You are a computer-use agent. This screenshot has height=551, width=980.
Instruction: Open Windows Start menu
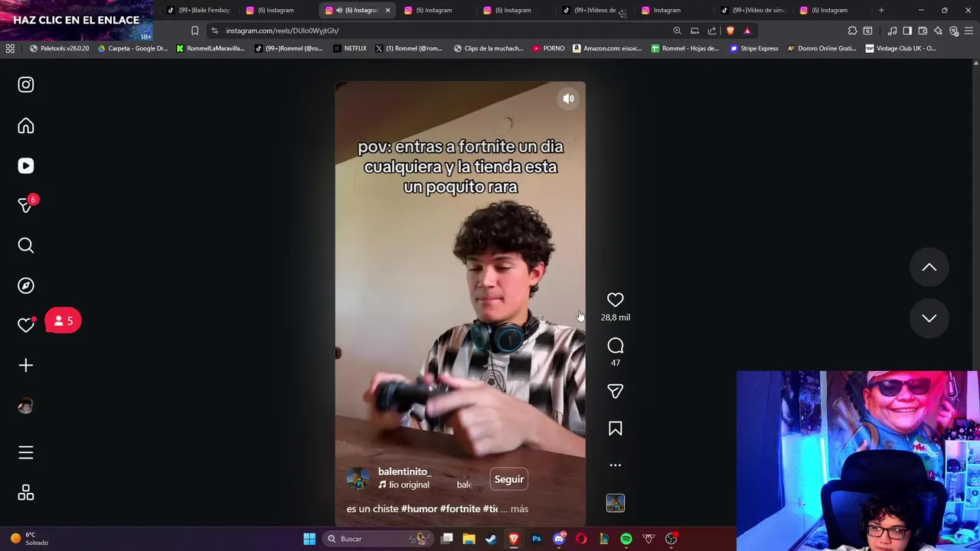pyautogui.click(x=309, y=539)
